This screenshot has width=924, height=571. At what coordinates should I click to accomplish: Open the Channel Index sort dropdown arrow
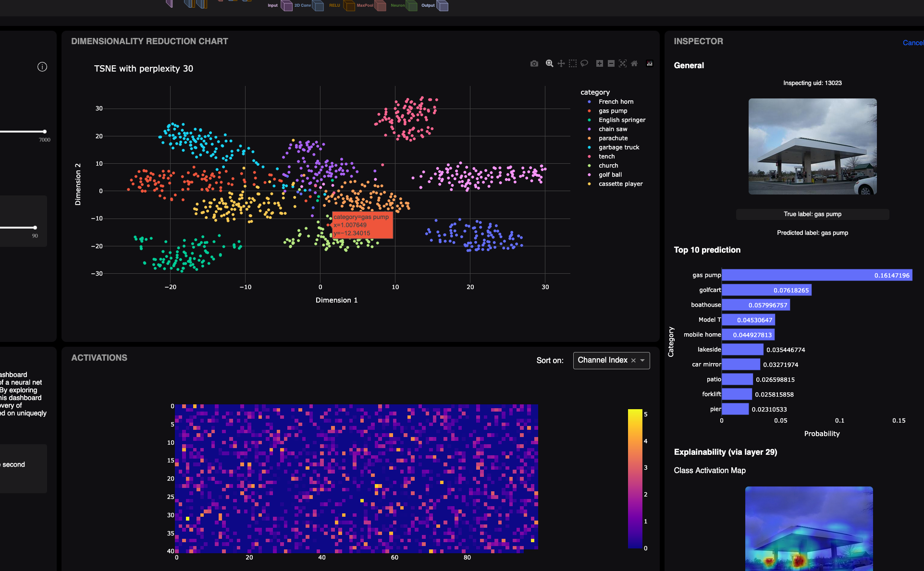pyautogui.click(x=642, y=361)
